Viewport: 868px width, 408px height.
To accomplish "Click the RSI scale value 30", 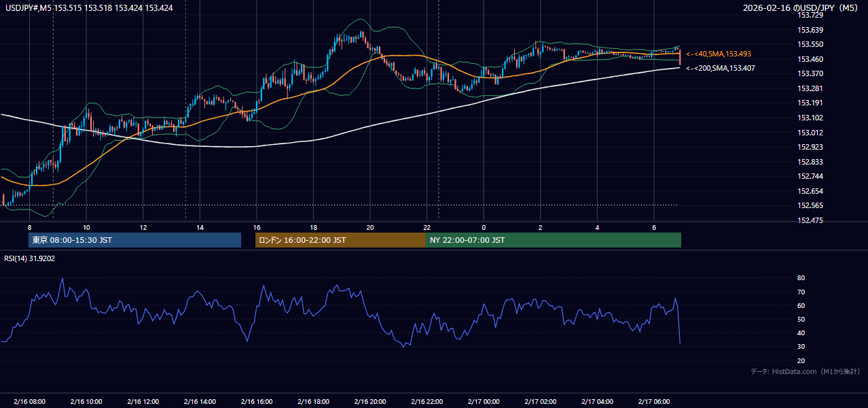I will click(x=801, y=347).
